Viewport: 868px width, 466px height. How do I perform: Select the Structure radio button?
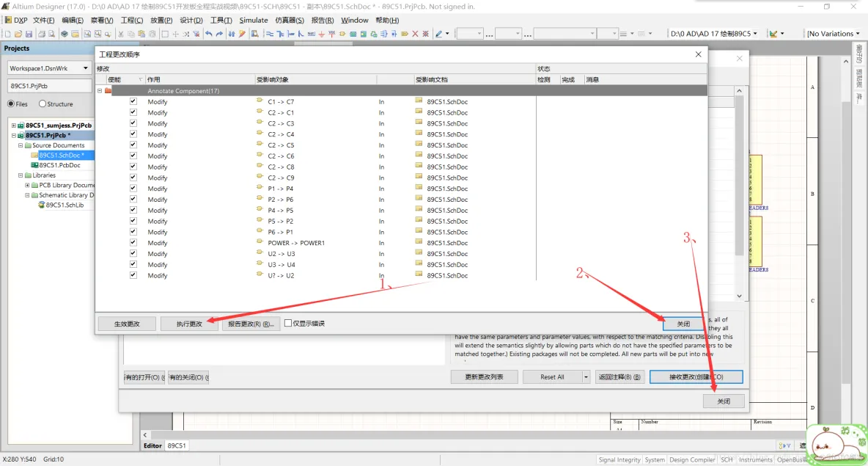point(42,103)
